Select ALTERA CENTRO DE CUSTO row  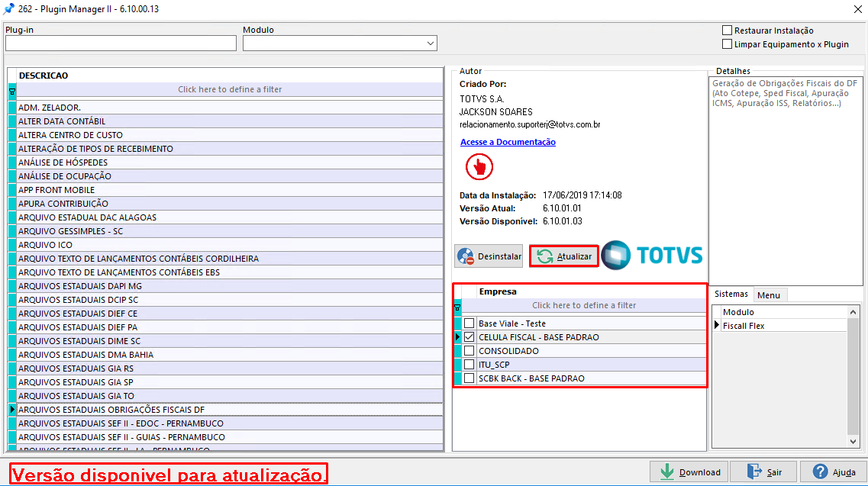click(x=230, y=135)
